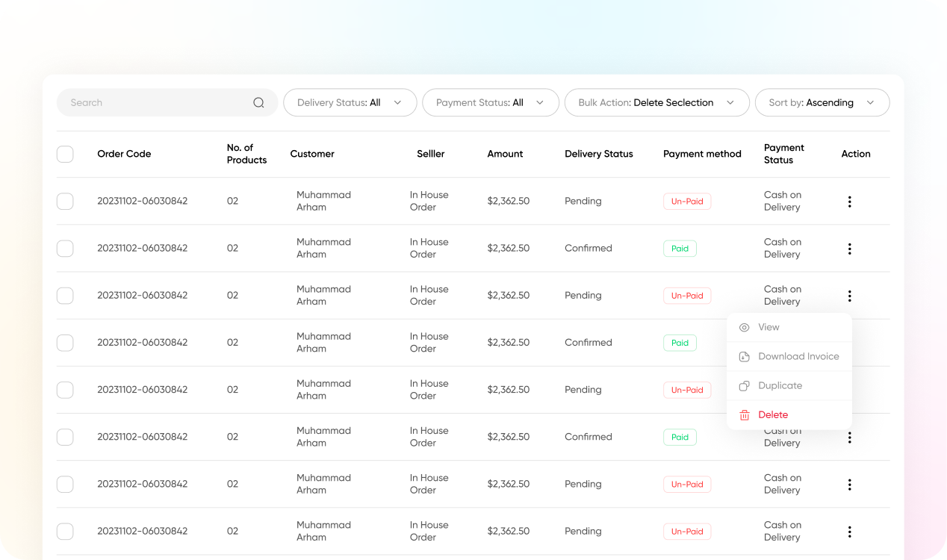Tick the select-all checkbox in table header
947x560 pixels.
65,154
